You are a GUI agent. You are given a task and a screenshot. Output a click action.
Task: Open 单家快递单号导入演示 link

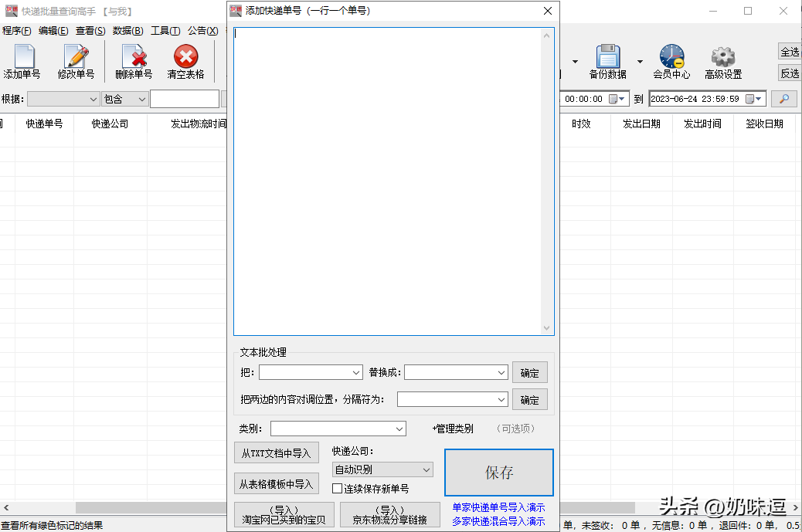498,507
